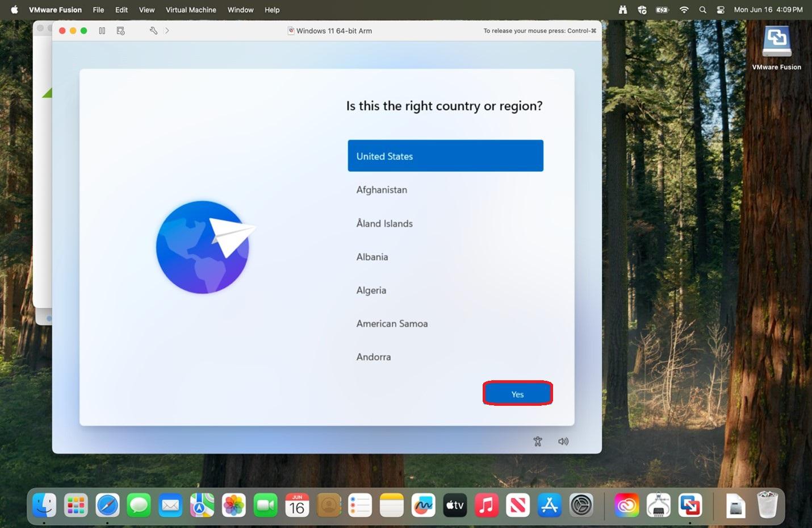Open Reminders from the Dock
This screenshot has height=528, width=812.
point(360,505)
